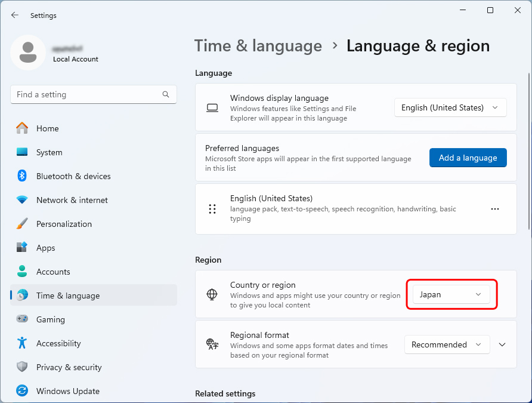532x403 pixels.
Task: Click the Home house icon
Action: [22, 128]
